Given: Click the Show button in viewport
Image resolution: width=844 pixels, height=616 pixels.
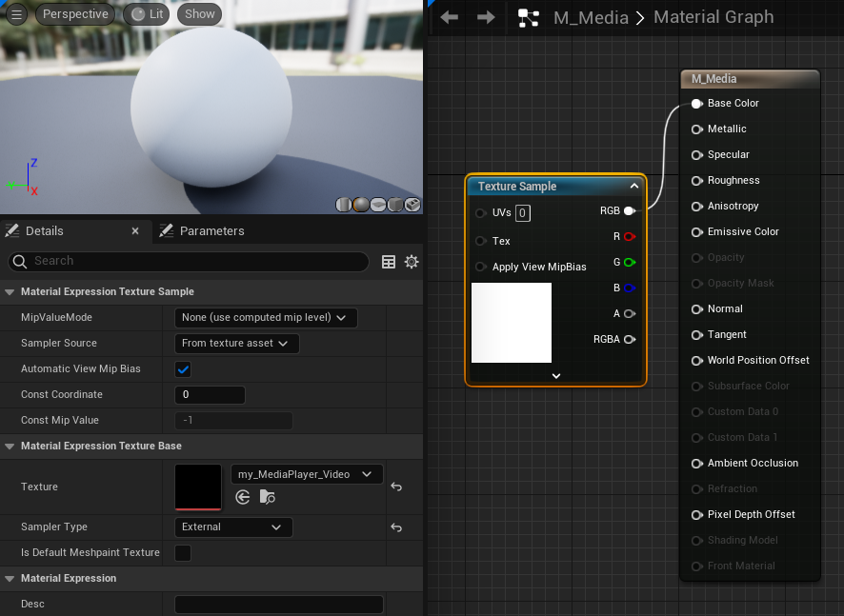Looking at the screenshot, I should click(200, 14).
